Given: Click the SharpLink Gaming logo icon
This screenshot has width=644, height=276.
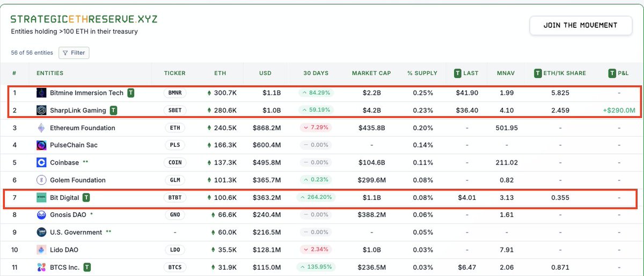Looking at the screenshot, I should [x=41, y=110].
